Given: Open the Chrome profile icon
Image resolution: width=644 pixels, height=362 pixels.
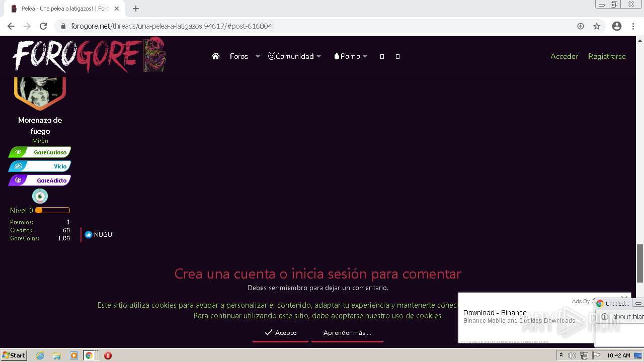Looking at the screenshot, I should click(617, 26).
